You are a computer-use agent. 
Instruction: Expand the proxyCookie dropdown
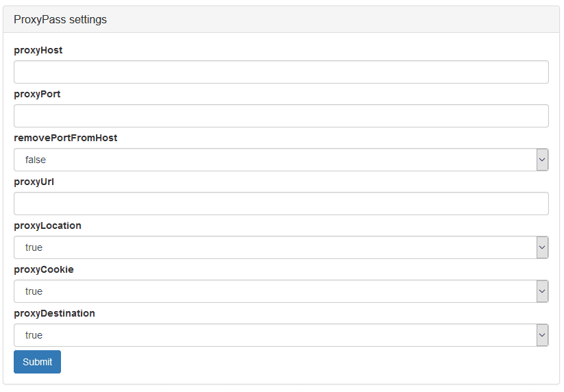pos(281,291)
